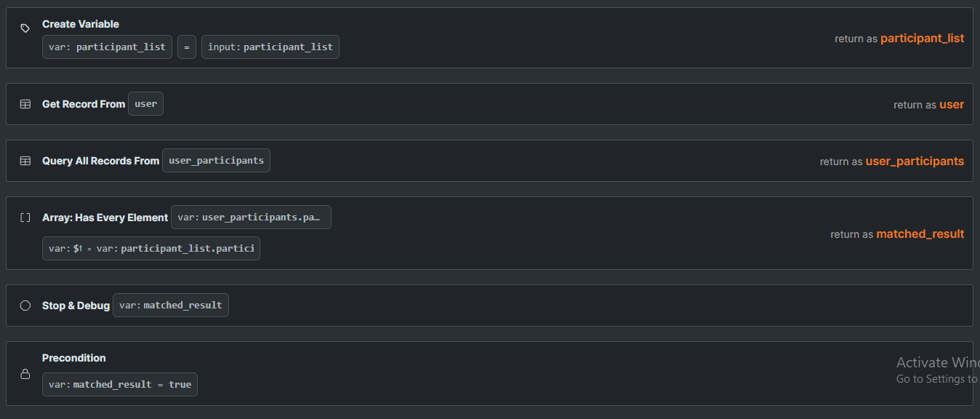Click the table icon beside Query All Records From

pos(25,161)
